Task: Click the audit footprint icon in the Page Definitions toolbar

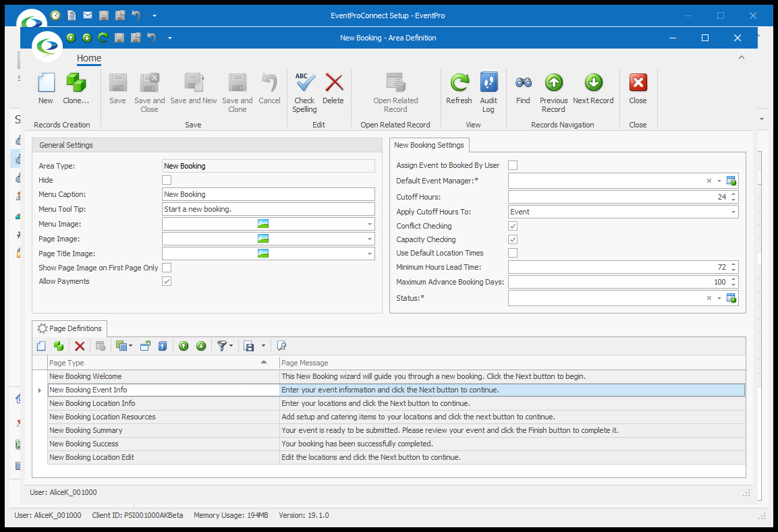Action: [163, 346]
